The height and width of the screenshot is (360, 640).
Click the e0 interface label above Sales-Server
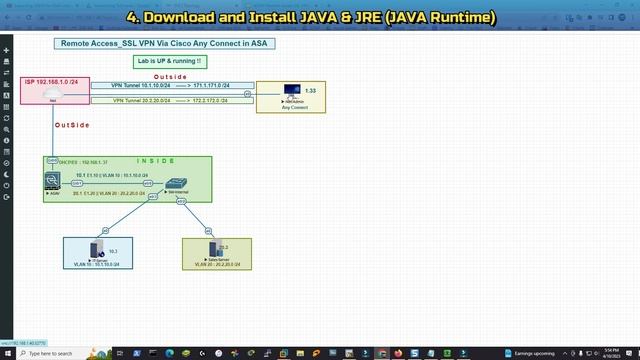(208, 231)
